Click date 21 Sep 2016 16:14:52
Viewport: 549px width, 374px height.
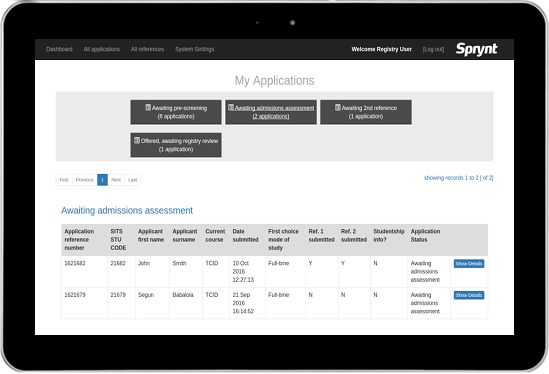pos(243,303)
